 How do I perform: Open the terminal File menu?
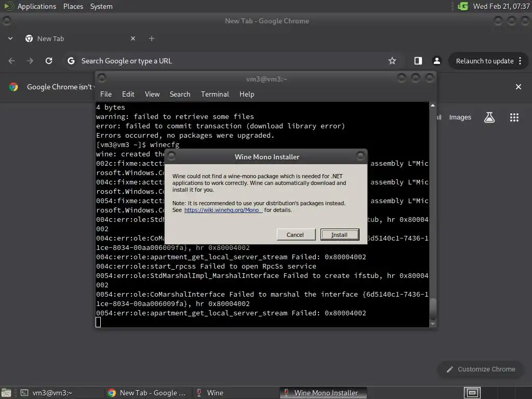[106, 94]
